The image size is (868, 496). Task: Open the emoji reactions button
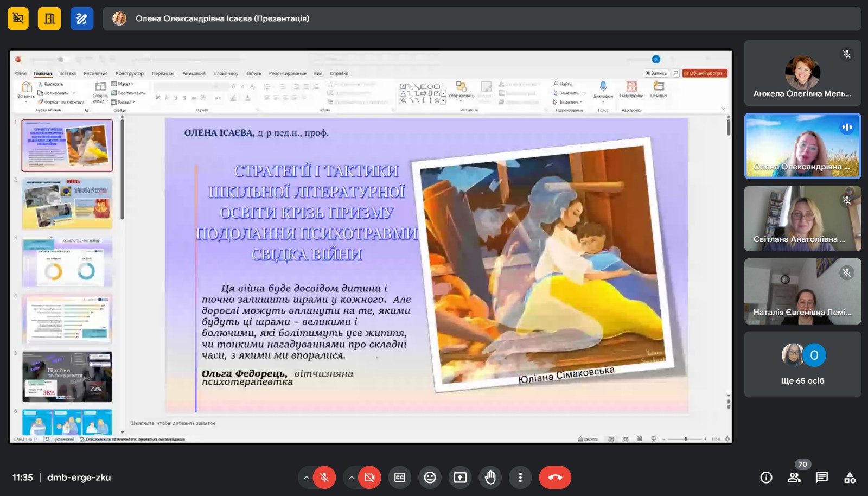[x=430, y=478]
